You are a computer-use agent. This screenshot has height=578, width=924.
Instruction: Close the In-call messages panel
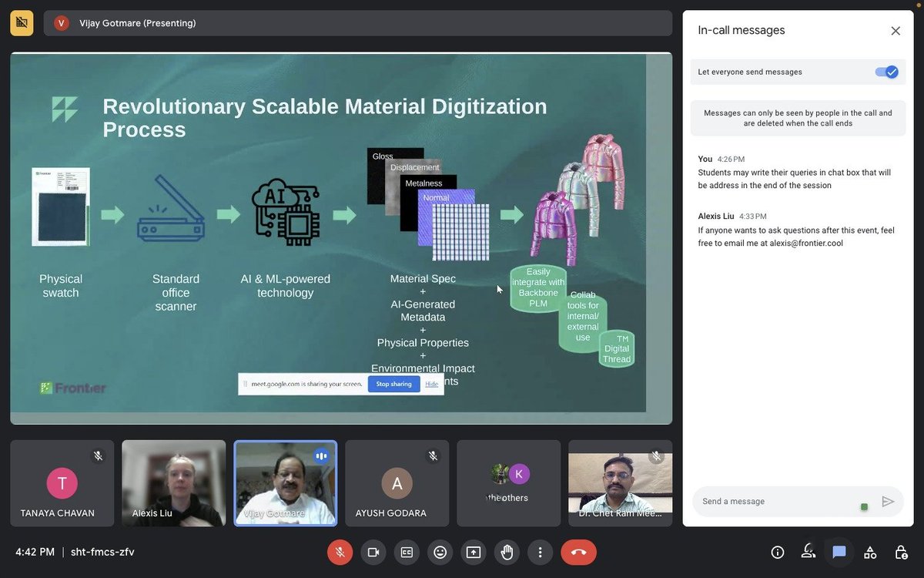(896, 31)
